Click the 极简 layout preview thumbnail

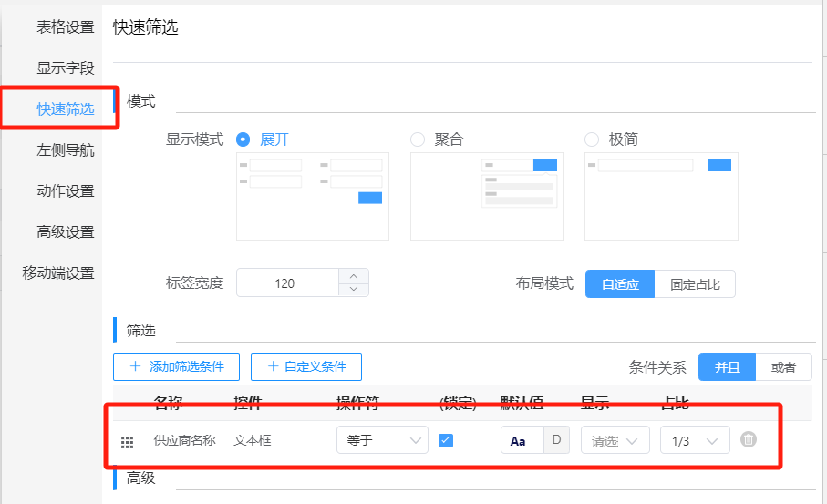tap(661, 196)
